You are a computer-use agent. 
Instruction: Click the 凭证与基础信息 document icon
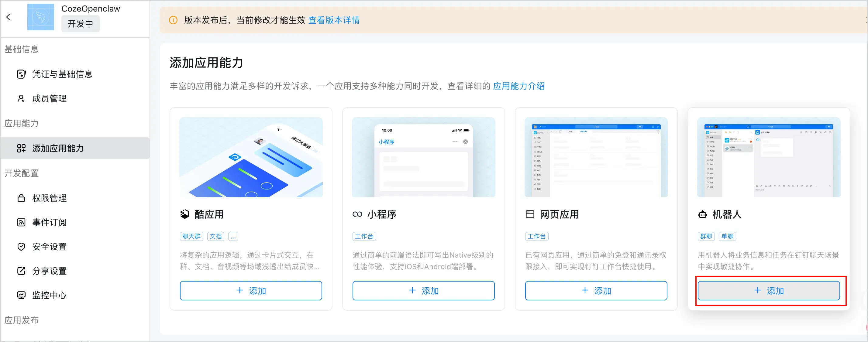pos(21,74)
